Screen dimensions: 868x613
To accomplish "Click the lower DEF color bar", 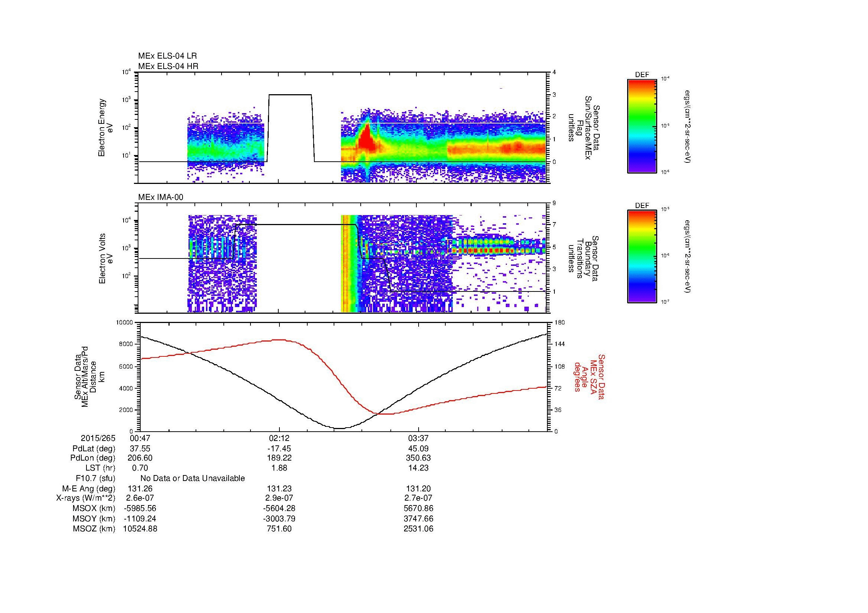I will [x=642, y=257].
